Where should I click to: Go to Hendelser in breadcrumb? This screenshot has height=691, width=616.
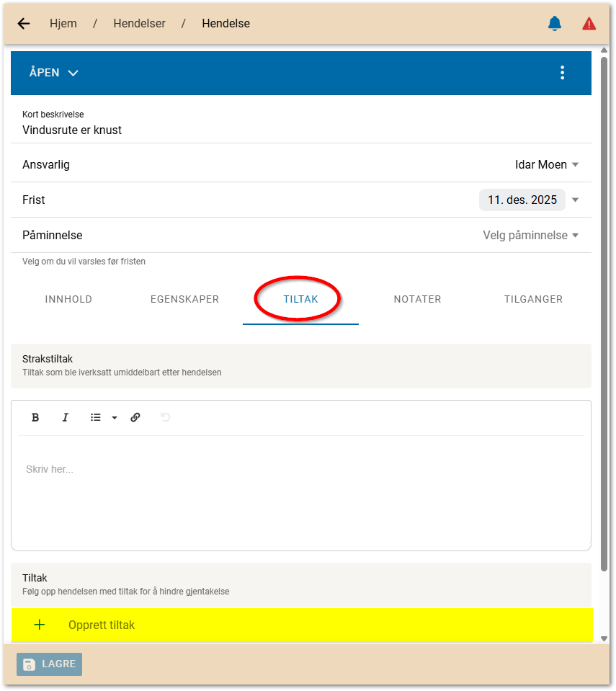[139, 24]
